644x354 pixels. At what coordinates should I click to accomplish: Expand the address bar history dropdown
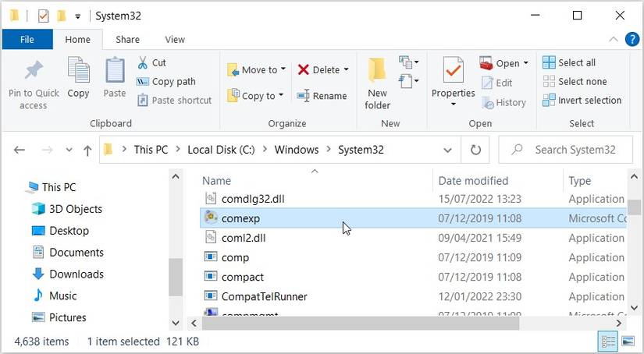pyautogui.click(x=448, y=150)
